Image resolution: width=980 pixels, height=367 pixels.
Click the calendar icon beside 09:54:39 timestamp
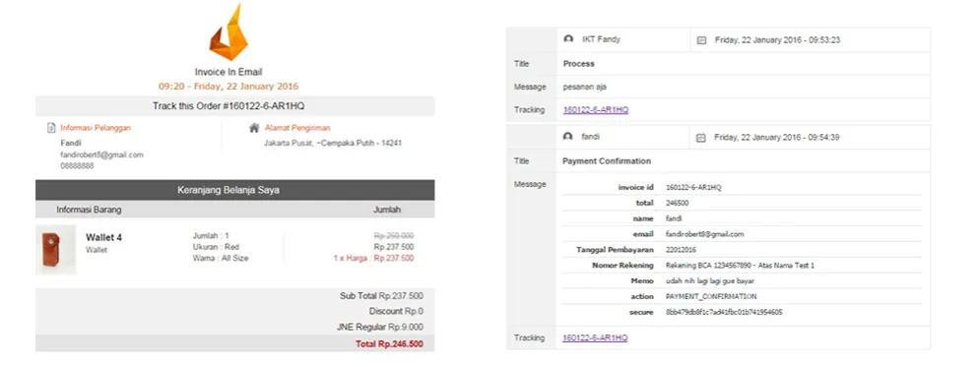click(701, 138)
